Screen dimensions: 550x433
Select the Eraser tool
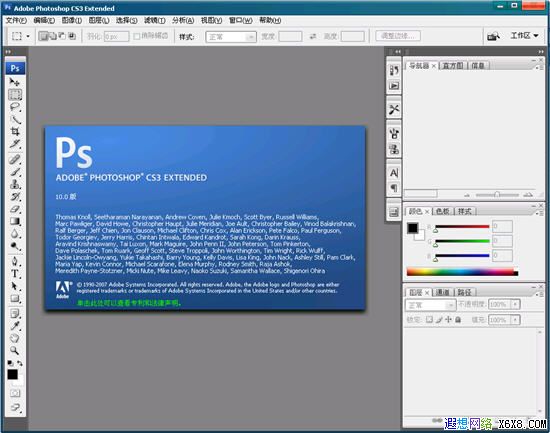[15, 209]
